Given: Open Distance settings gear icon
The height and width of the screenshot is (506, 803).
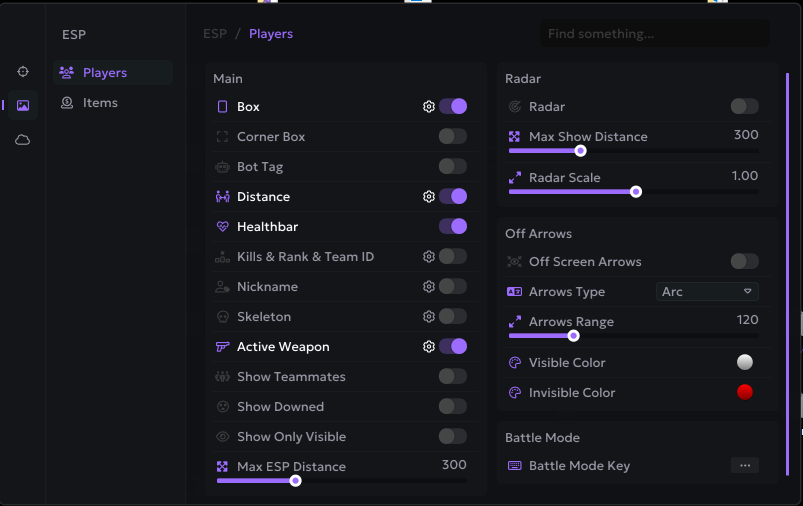Looking at the screenshot, I should [x=429, y=197].
